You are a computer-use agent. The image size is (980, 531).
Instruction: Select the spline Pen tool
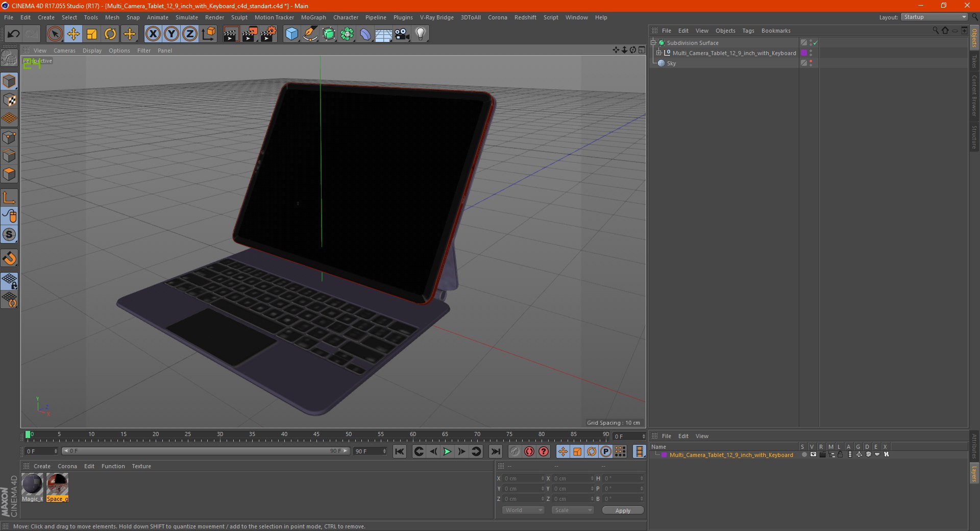(x=310, y=34)
